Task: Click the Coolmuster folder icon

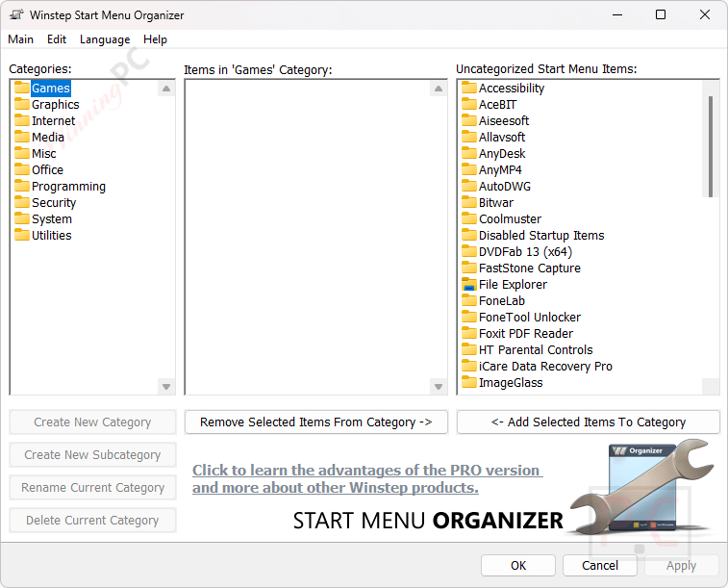Action: [469, 218]
